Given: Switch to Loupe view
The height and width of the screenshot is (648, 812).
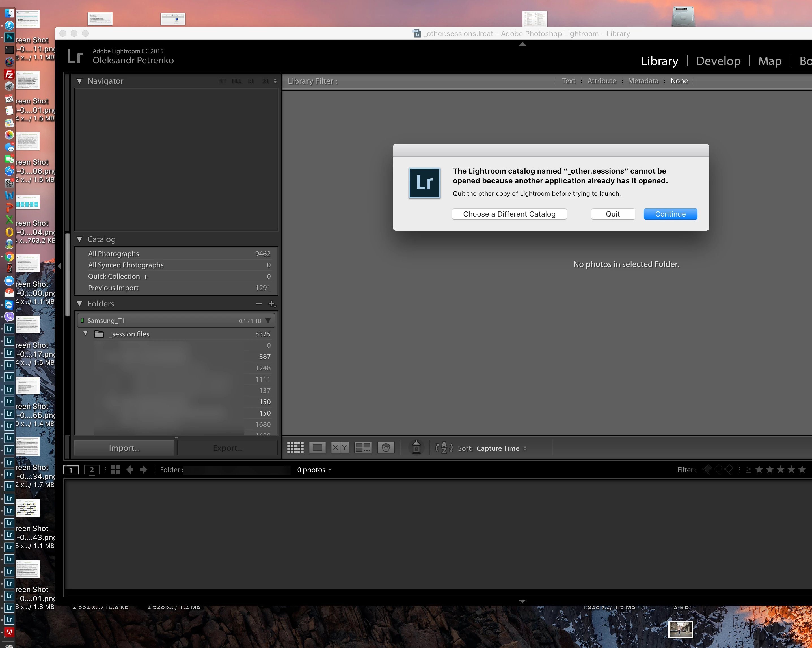Looking at the screenshot, I should [318, 448].
